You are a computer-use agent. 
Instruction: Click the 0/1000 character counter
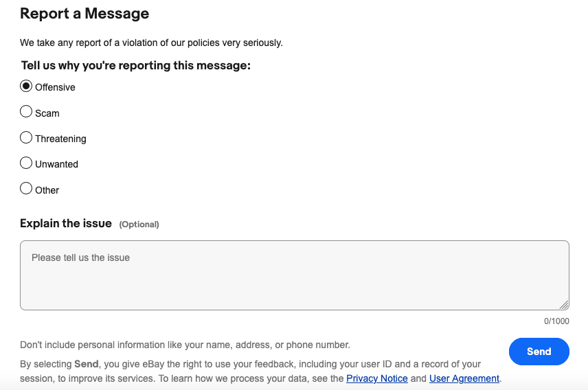click(556, 321)
